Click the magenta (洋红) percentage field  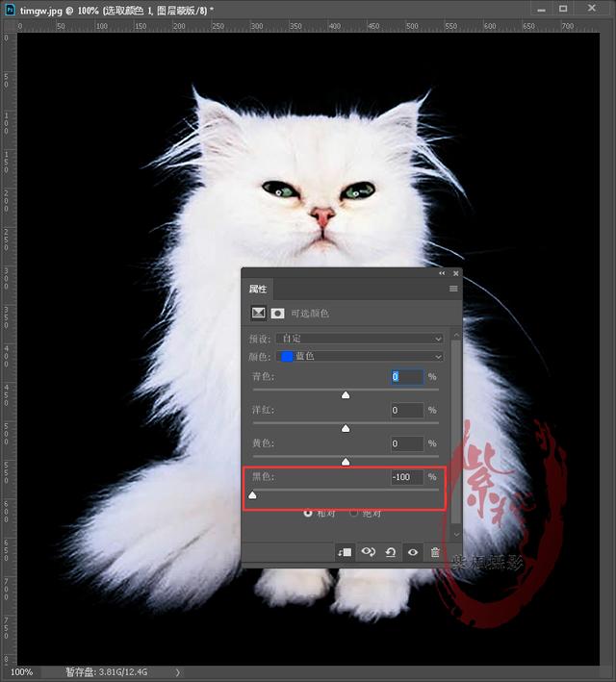click(407, 410)
